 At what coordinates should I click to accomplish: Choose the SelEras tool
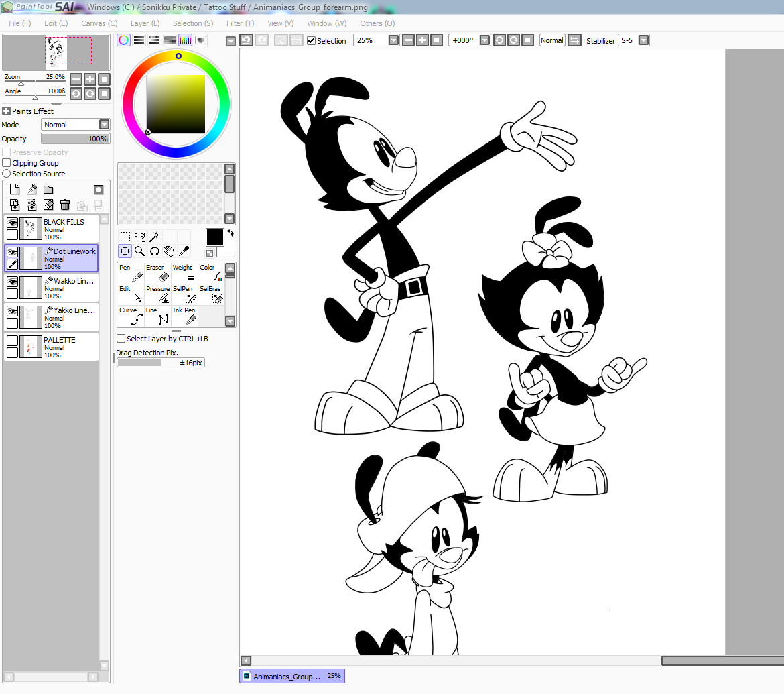pos(210,295)
